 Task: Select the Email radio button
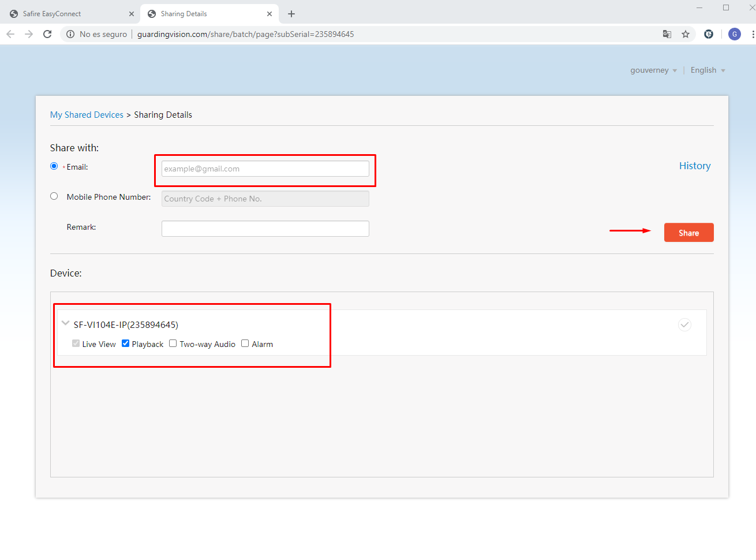coord(54,166)
